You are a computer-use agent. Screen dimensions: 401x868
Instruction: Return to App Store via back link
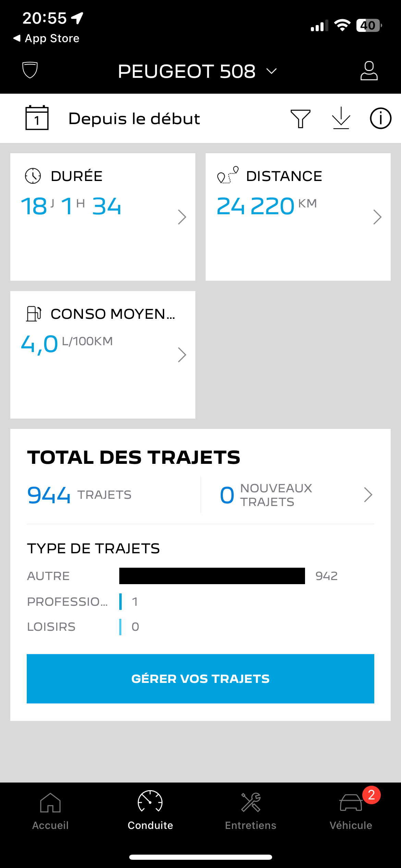tap(46, 38)
